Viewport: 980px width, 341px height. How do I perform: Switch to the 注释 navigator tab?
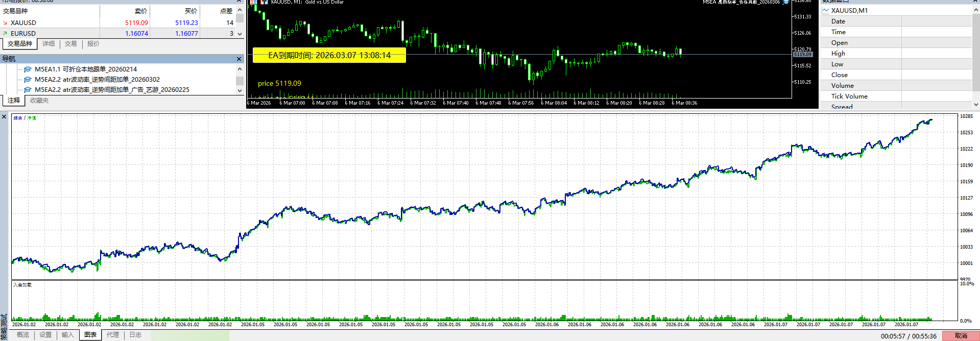14,101
